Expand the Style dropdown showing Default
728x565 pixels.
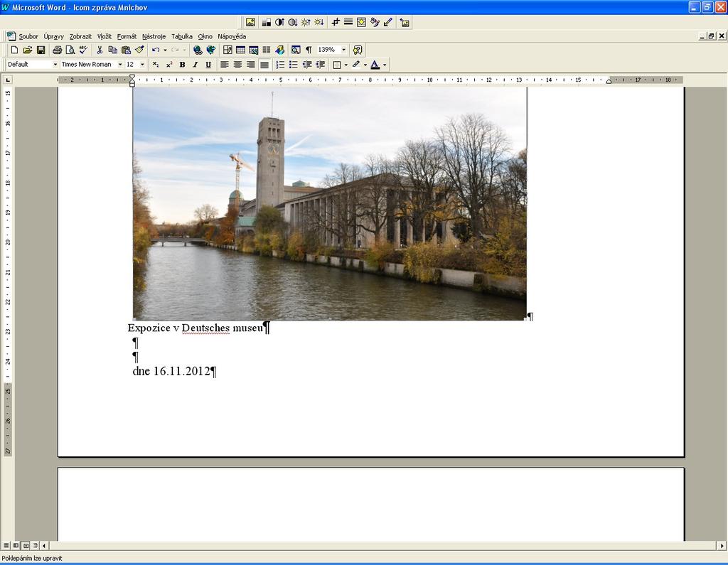[55, 65]
